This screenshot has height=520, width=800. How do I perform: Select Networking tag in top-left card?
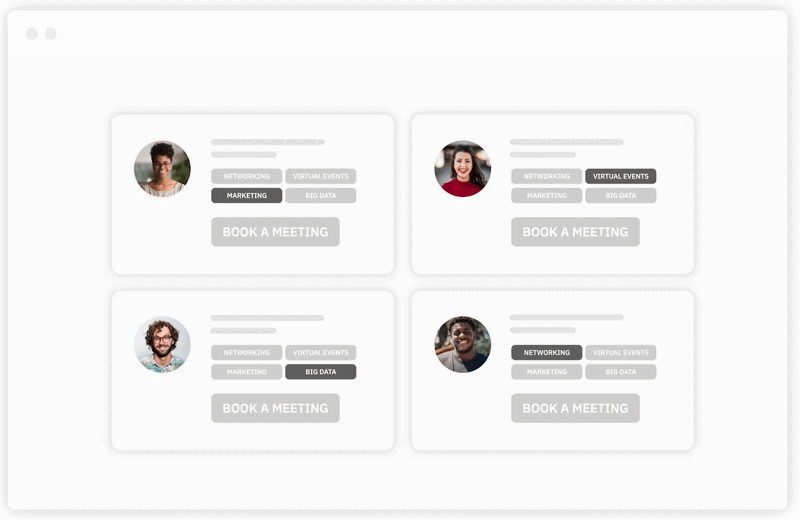coord(246,176)
